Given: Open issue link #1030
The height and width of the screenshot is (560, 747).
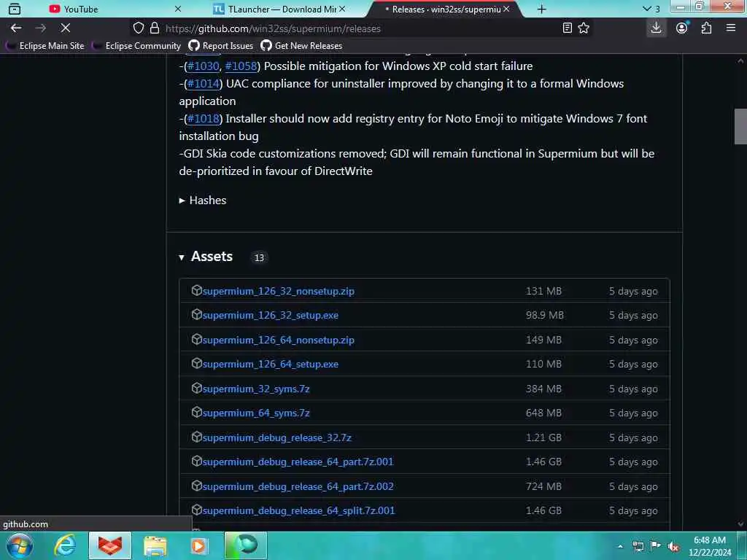Looking at the screenshot, I should coord(204,66).
